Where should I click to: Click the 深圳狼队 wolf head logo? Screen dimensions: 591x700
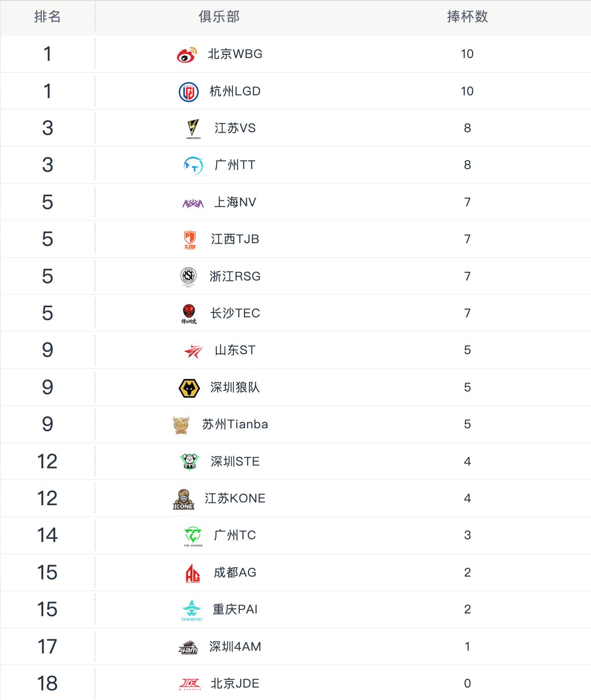point(189,388)
